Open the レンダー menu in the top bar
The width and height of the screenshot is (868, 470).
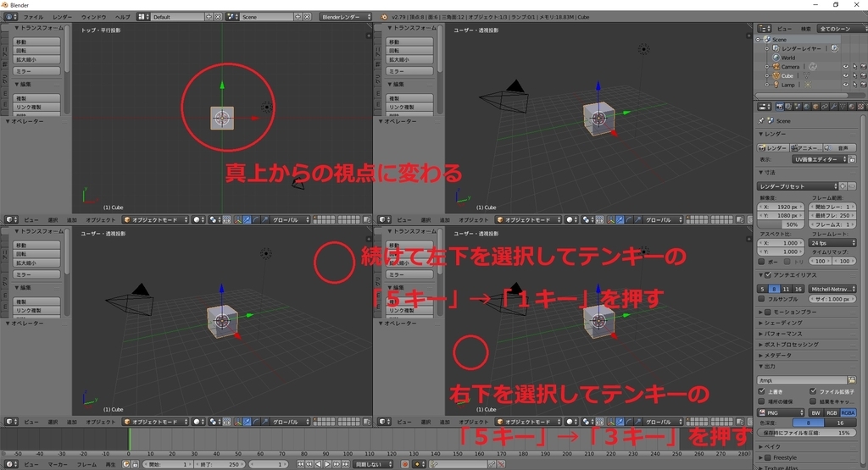tap(62, 17)
